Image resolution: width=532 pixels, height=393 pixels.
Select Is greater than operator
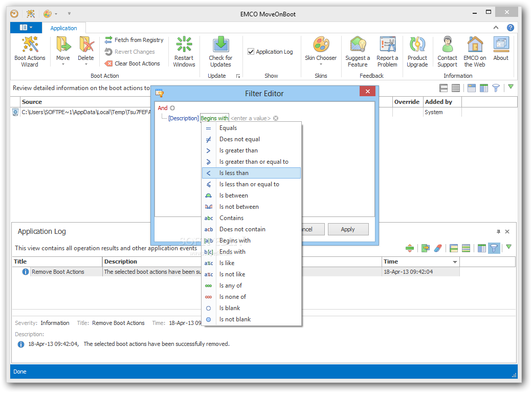point(251,150)
